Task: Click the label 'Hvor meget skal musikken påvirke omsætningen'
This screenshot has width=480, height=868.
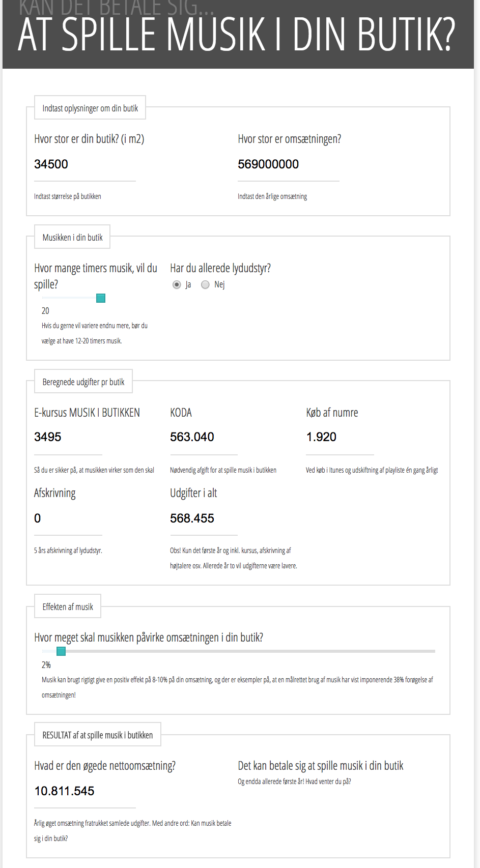Action: coord(149,638)
